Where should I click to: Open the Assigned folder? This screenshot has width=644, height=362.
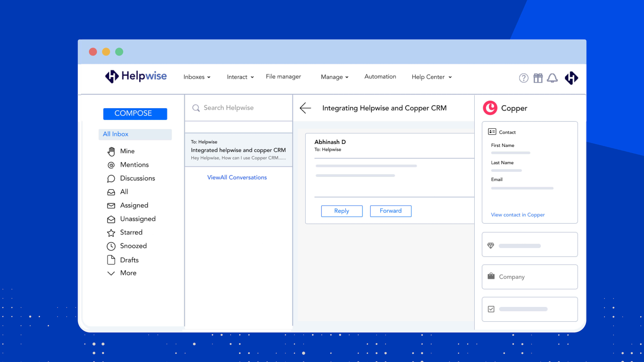click(x=134, y=205)
